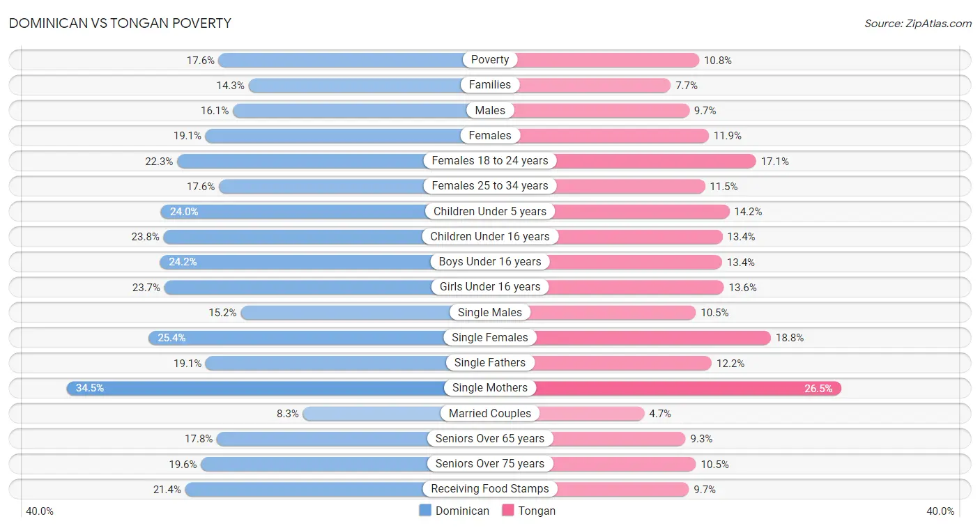Image resolution: width=980 pixels, height=528 pixels.
Task: Select the Receiving Food Stamps label
Action: [490, 489]
